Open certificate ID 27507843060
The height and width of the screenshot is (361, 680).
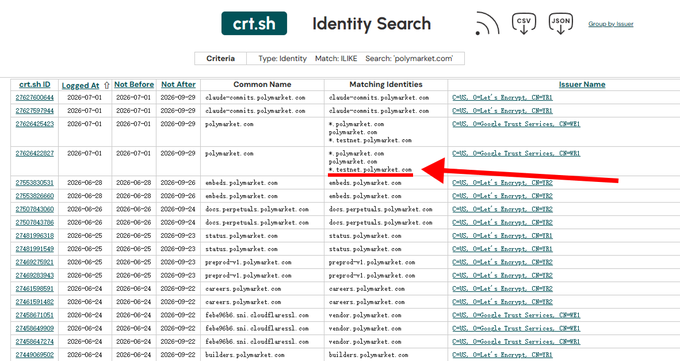35,209
